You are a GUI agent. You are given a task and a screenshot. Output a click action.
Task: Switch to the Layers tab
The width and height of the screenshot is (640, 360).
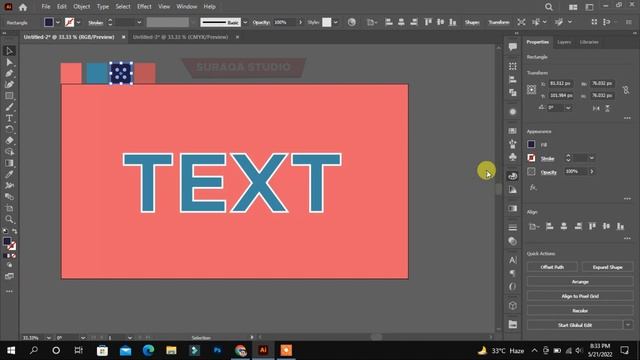[564, 42]
